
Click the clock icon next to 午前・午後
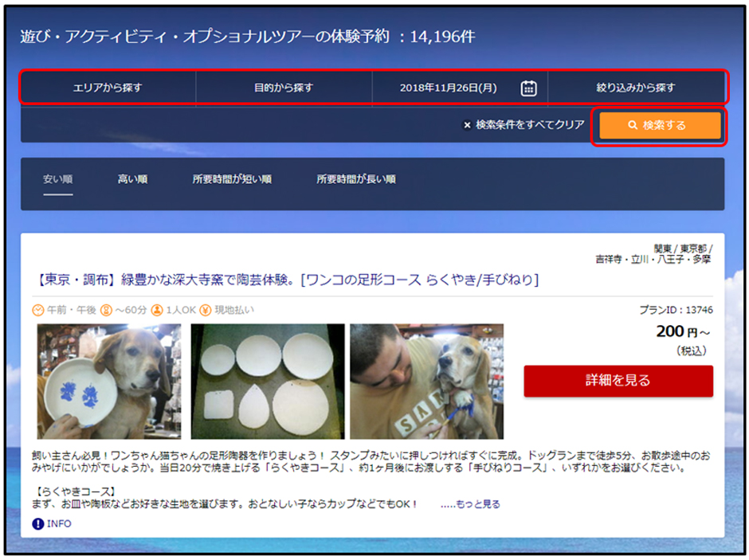click(38, 310)
